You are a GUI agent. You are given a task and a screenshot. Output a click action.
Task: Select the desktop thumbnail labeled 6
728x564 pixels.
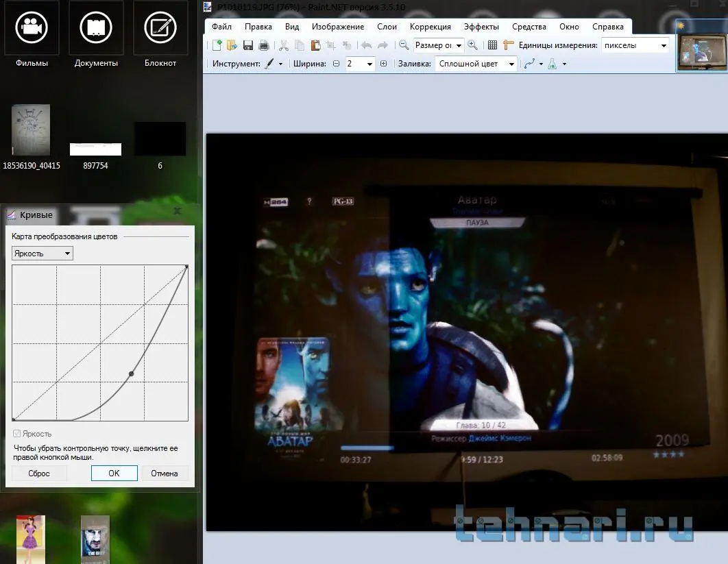pos(160,139)
